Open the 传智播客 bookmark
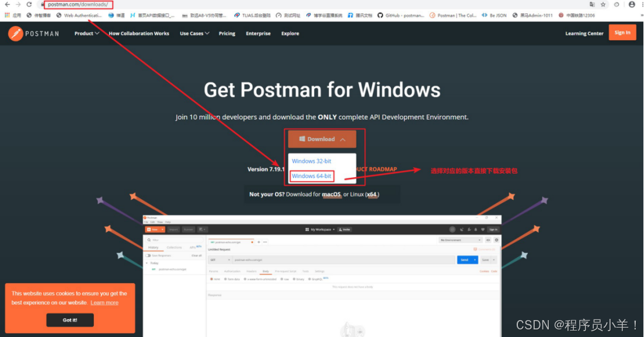The height and width of the screenshot is (337, 644). 39,15
